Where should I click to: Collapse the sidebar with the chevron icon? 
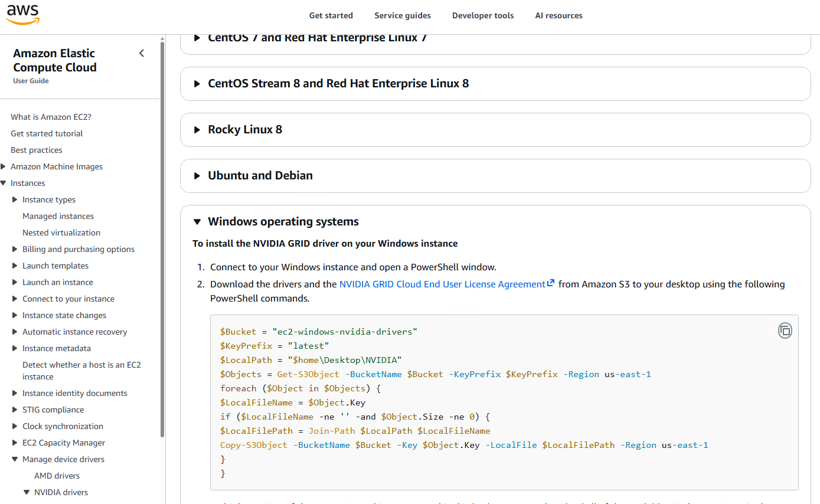click(x=142, y=54)
